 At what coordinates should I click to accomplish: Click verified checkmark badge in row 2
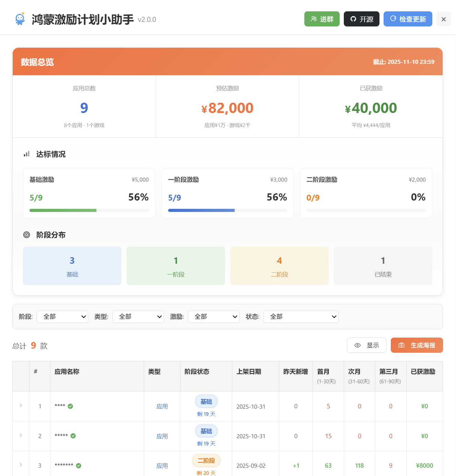(73, 436)
